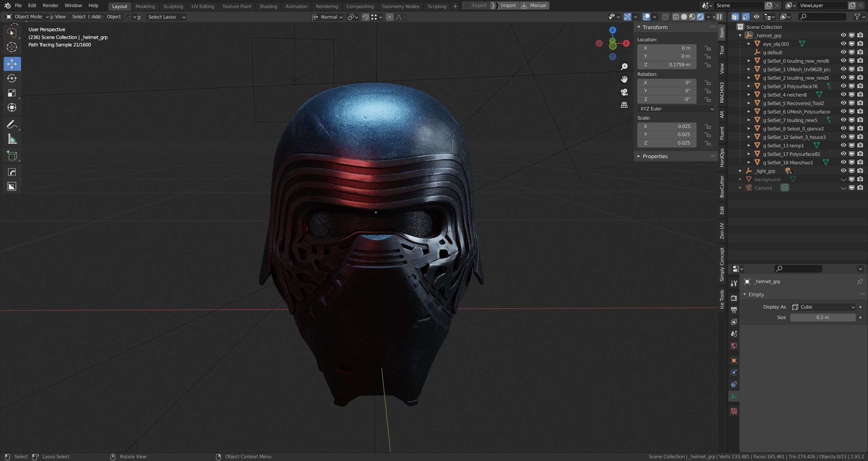Collapse _helmet_grp tree in outliner
The width and height of the screenshot is (868, 461).
pos(740,35)
